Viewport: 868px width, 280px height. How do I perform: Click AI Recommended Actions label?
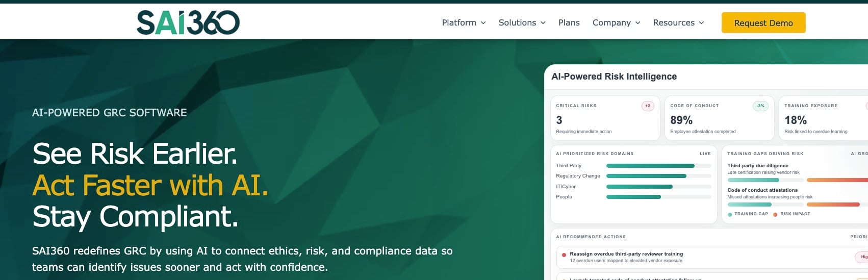click(x=591, y=237)
